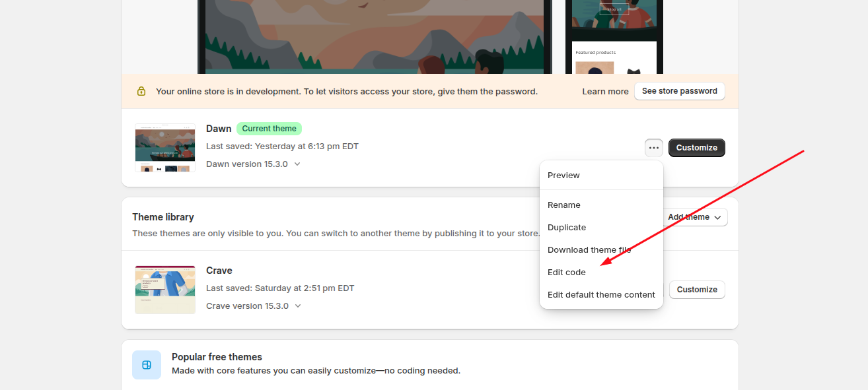This screenshot has width=868, height=390.
Task: Click the desktop theme preview image
Action: pos(375,37)
